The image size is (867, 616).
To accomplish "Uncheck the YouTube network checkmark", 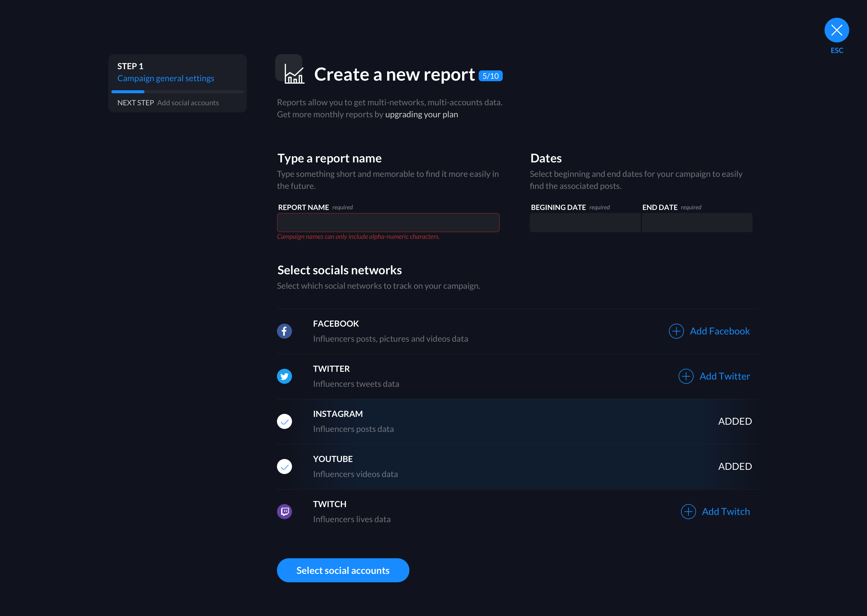I will point(284,467).
